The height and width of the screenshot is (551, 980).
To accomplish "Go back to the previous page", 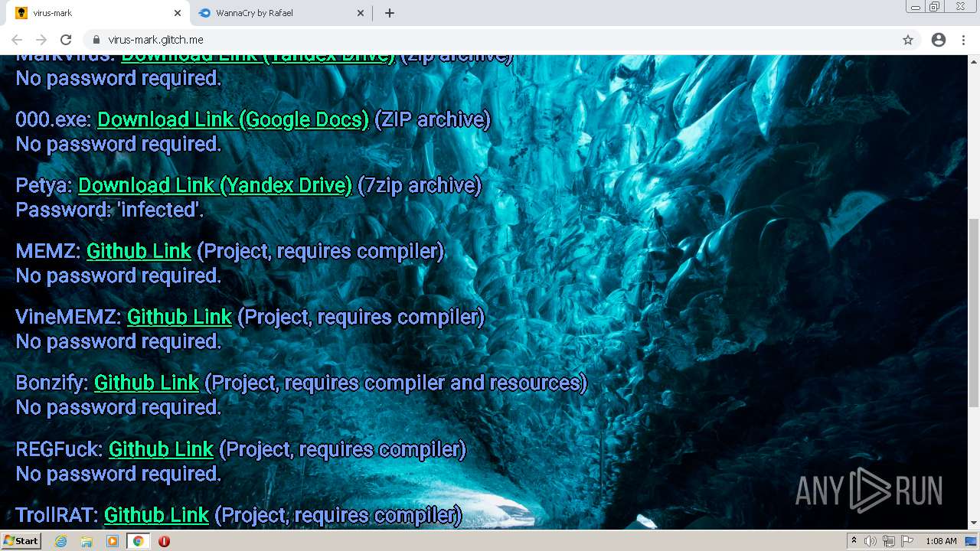I will [x=17, y=40].
